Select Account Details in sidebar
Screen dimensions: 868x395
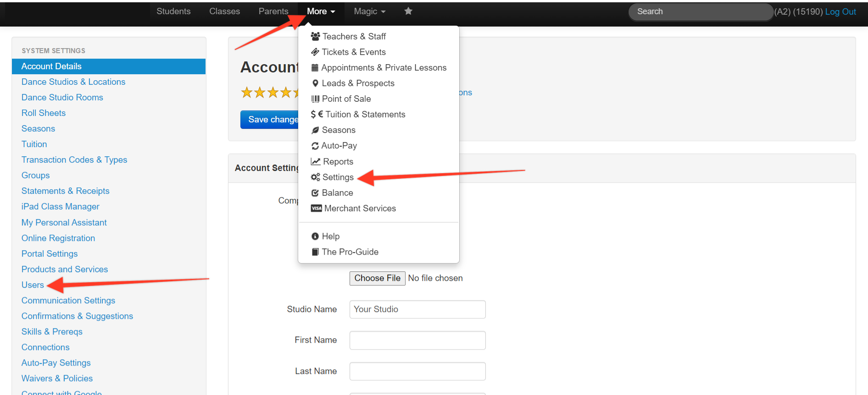pyautogui.click(x=109, y=66)
